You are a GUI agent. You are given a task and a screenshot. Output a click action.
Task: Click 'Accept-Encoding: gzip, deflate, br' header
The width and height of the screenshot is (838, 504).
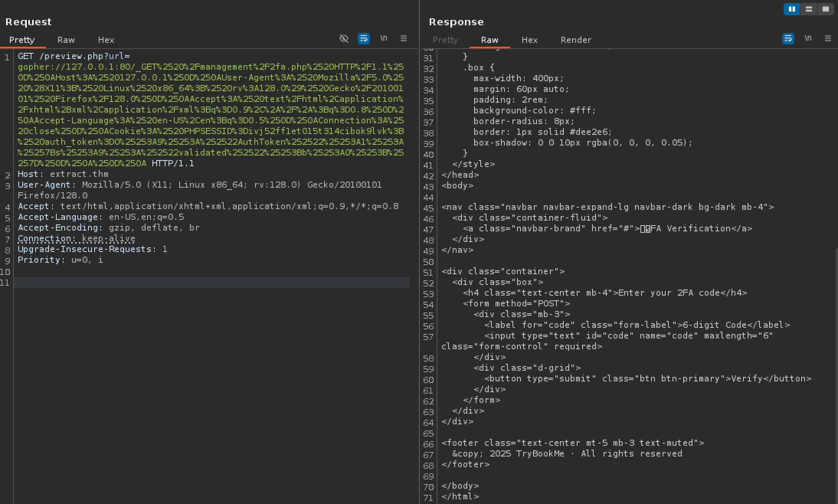(x=109, y=227)
